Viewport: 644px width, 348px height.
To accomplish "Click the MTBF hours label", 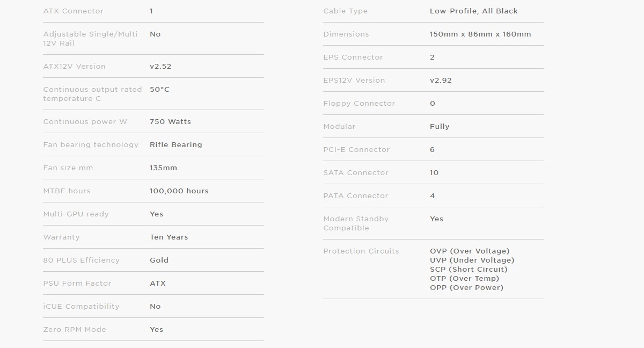I will click(67, 191).
